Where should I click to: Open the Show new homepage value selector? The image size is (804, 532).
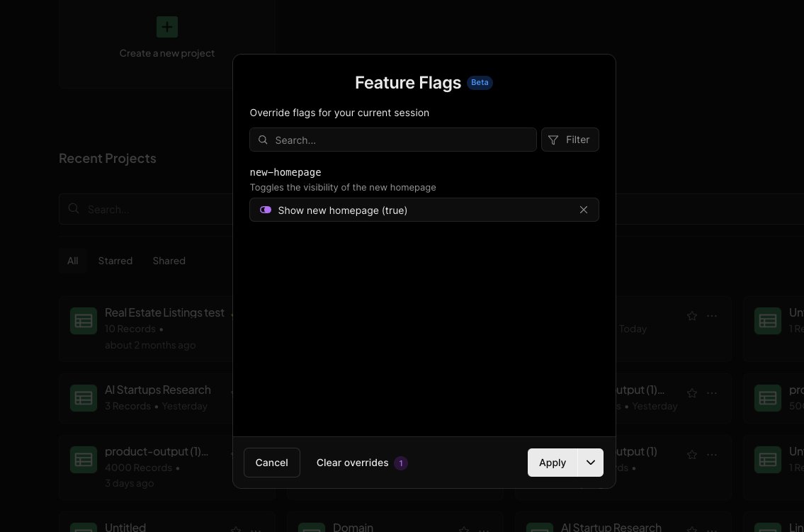(424, 210)
